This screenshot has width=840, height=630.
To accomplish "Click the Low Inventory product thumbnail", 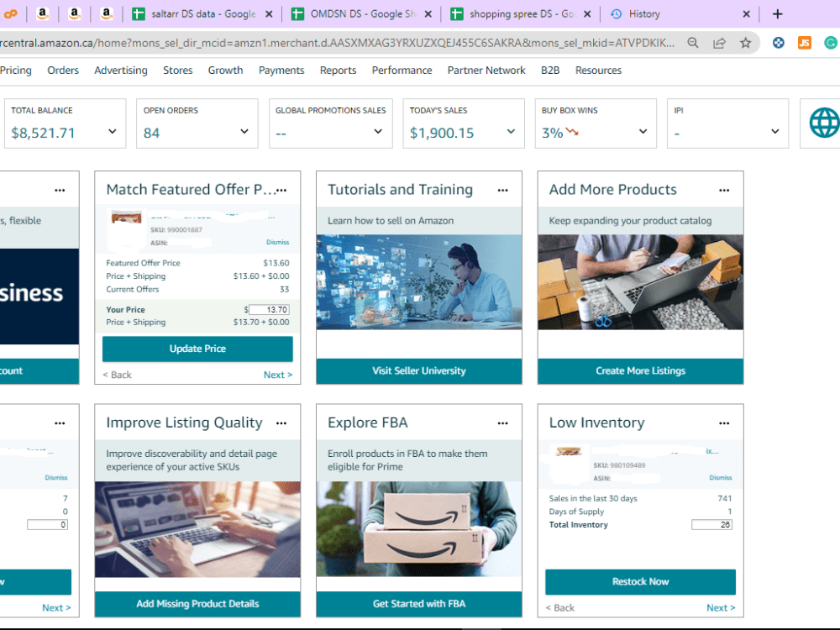I will pyautogui.click(x=569, y=454).
